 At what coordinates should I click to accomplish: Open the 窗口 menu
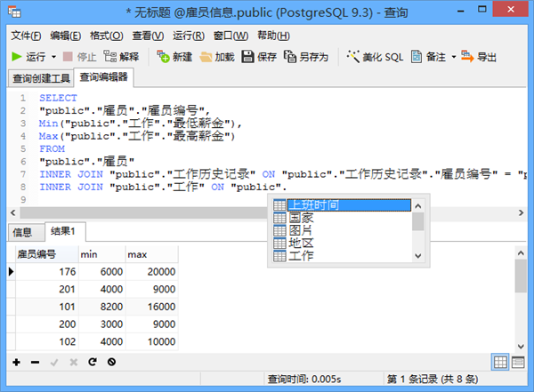pos(231,36)
